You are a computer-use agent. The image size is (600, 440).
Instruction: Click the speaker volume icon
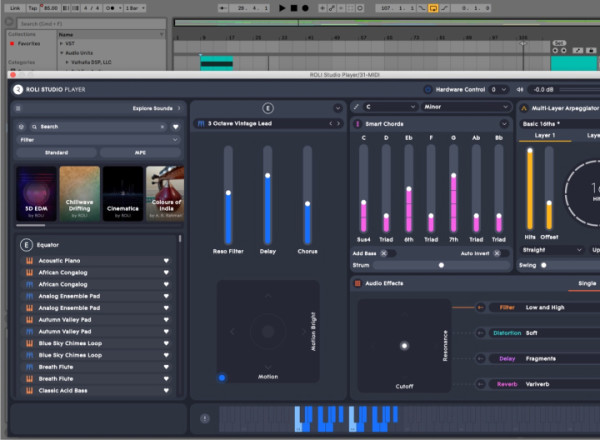tap(520, 90)
